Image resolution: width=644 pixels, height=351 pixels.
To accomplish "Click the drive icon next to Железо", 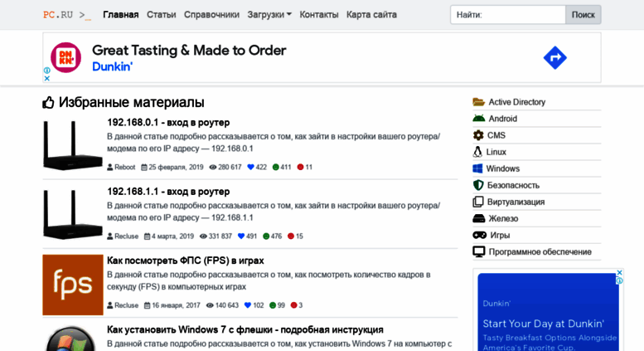I will coord(478,219).
